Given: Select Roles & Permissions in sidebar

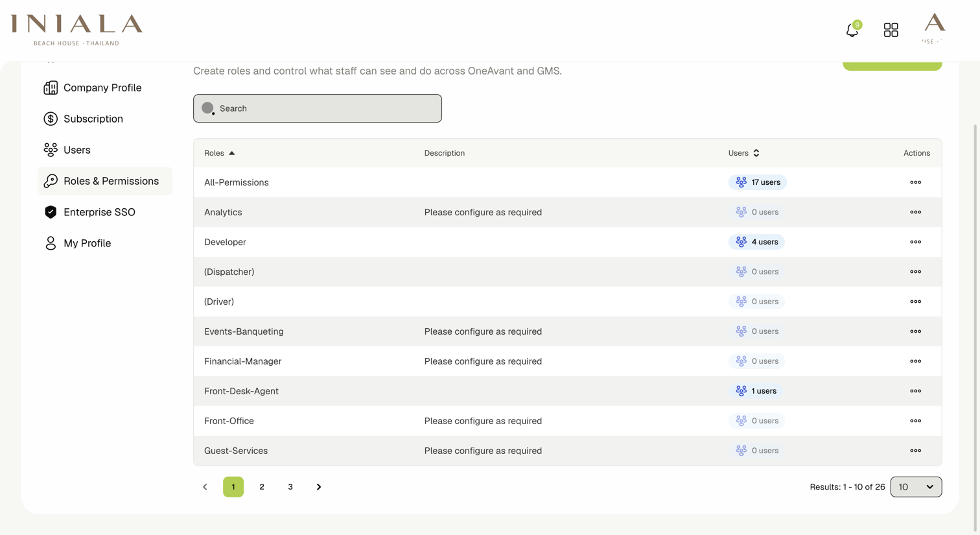Looking at the screenshot, I should [105, 181].
